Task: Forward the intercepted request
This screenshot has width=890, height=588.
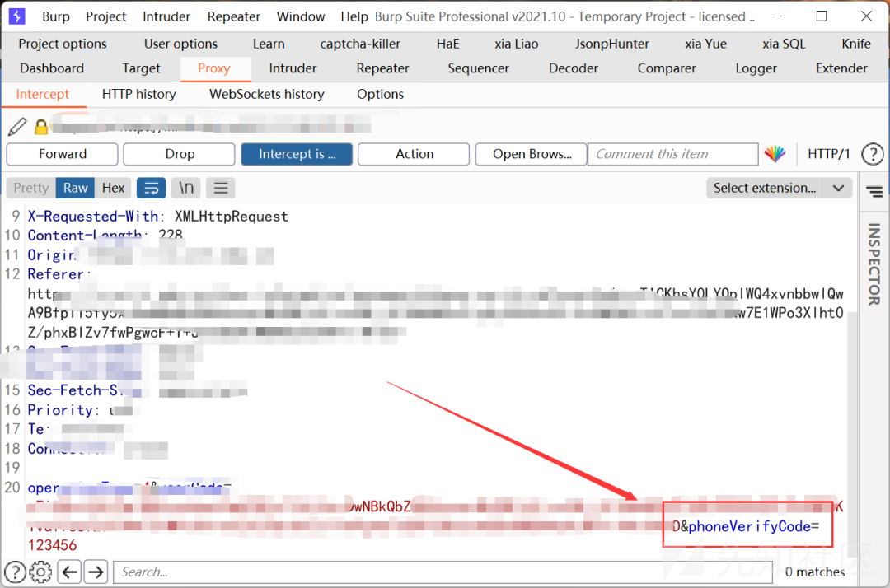Action: coord(63,154)
